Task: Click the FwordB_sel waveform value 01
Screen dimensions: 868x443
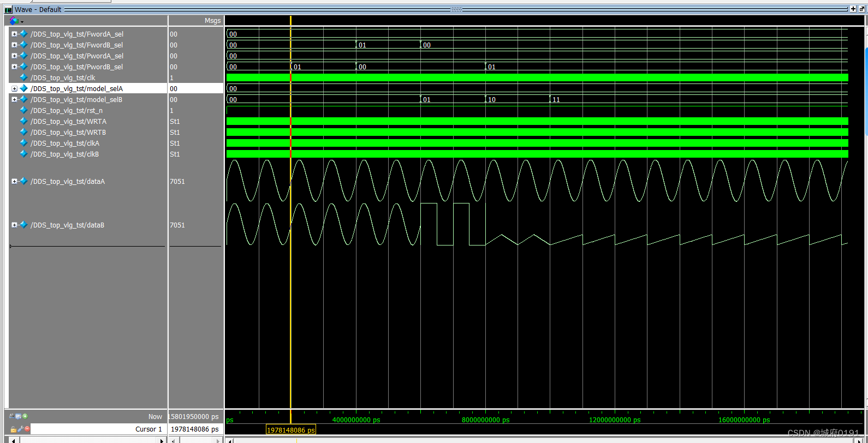Action: 362,45
